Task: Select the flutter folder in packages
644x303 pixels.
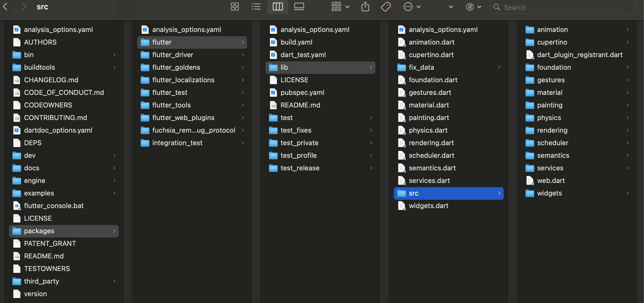Action: (x=192, y=42)
